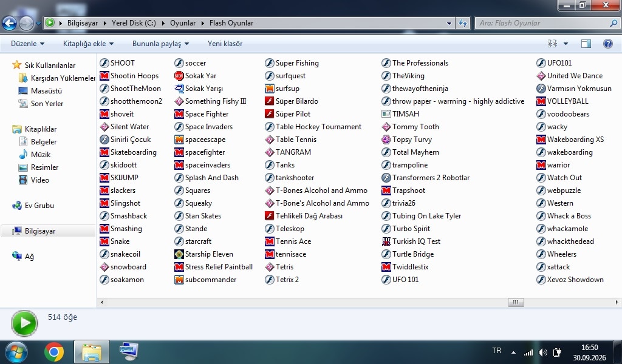This screenshot has height=364, width=622.
Task: Open Google Chrome from the taskbar
Action: (54, 352)
